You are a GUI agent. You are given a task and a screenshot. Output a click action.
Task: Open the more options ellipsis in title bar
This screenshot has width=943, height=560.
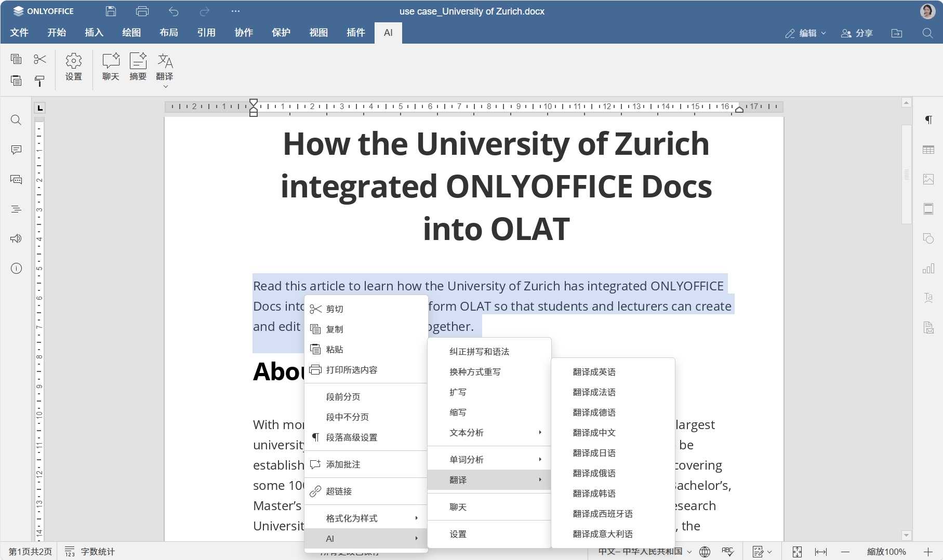tap(236, 11)
